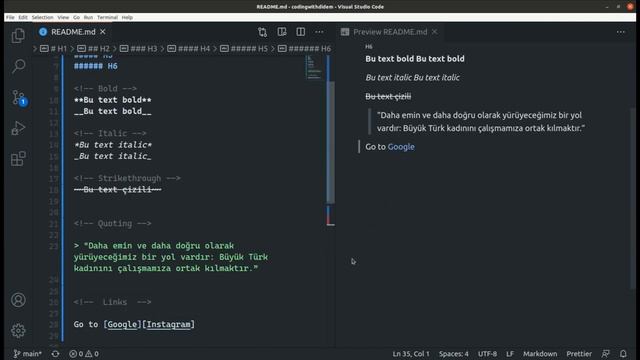Click the feedback icon in status bar
Image resolution: width=640 pixels, height=360 pixels.
pyautogui.click(x=606, y=354)
